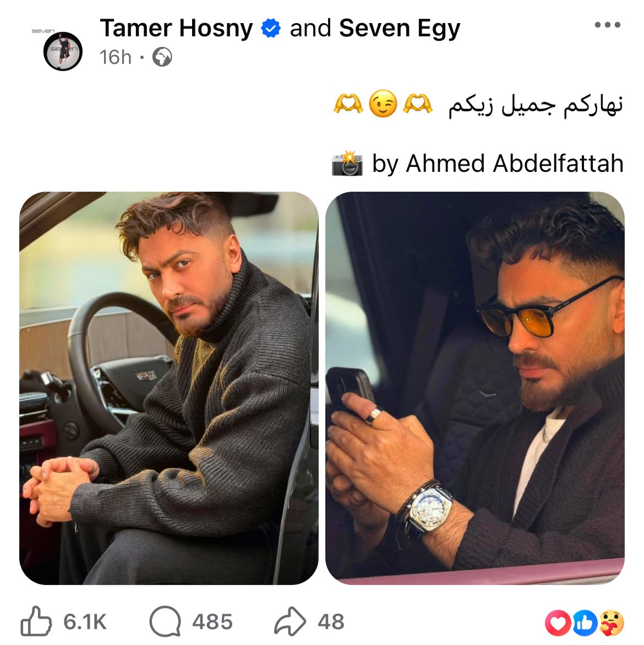Share the post using arrow icon
Image resolution: width=644 pixels, height=645 pixels.
[x=290, y=621]
